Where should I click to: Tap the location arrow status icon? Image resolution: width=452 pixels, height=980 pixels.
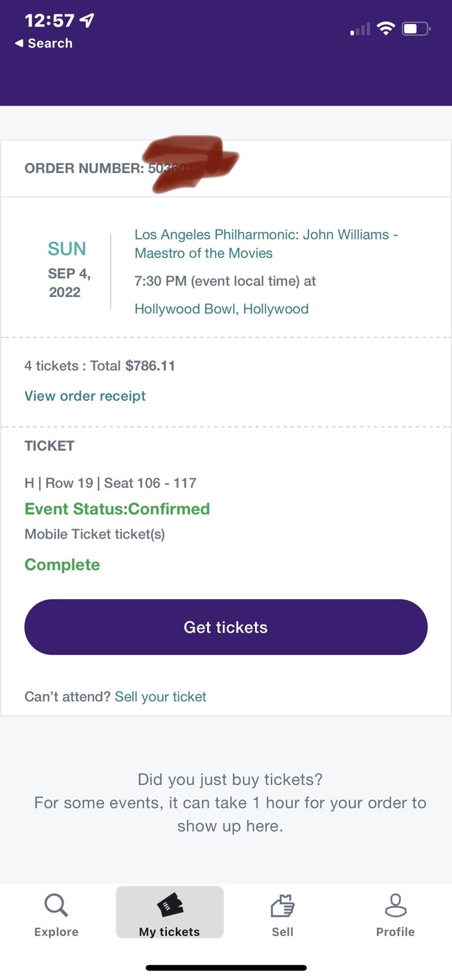pyautogui.click(x=87, y=20)
